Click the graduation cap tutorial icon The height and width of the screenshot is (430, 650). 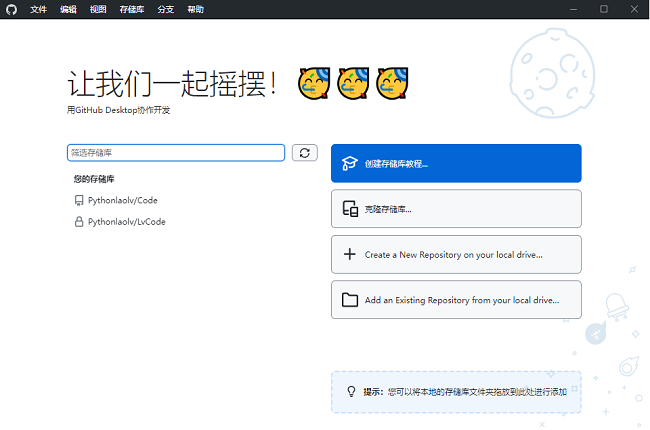click(x=349, y=163)
